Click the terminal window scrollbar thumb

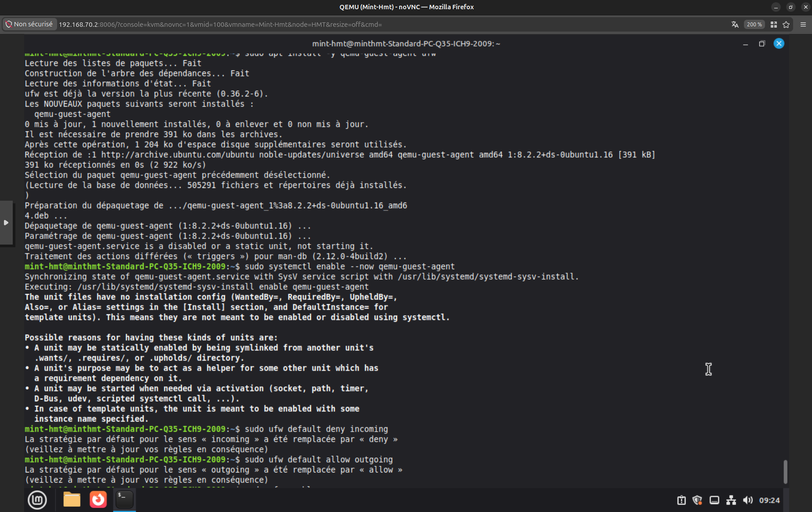(785, 472)
